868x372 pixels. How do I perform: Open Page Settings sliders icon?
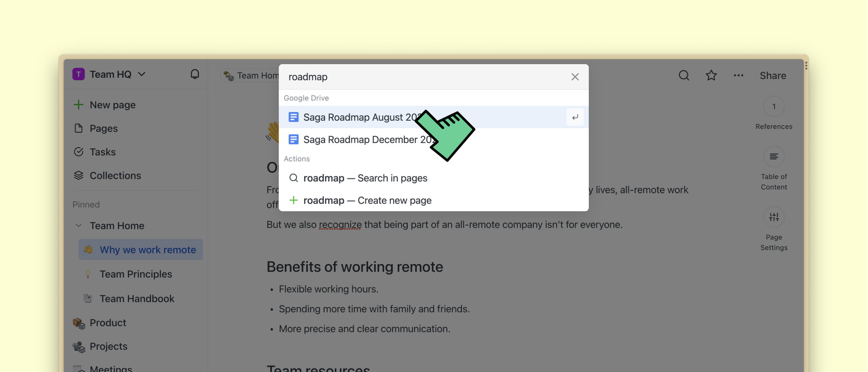774,217
